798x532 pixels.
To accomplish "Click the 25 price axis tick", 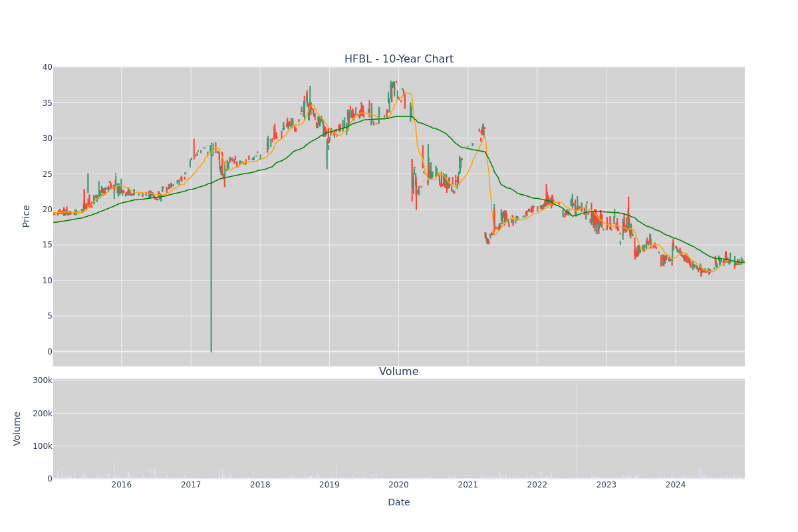I will (x=47, y=174).
